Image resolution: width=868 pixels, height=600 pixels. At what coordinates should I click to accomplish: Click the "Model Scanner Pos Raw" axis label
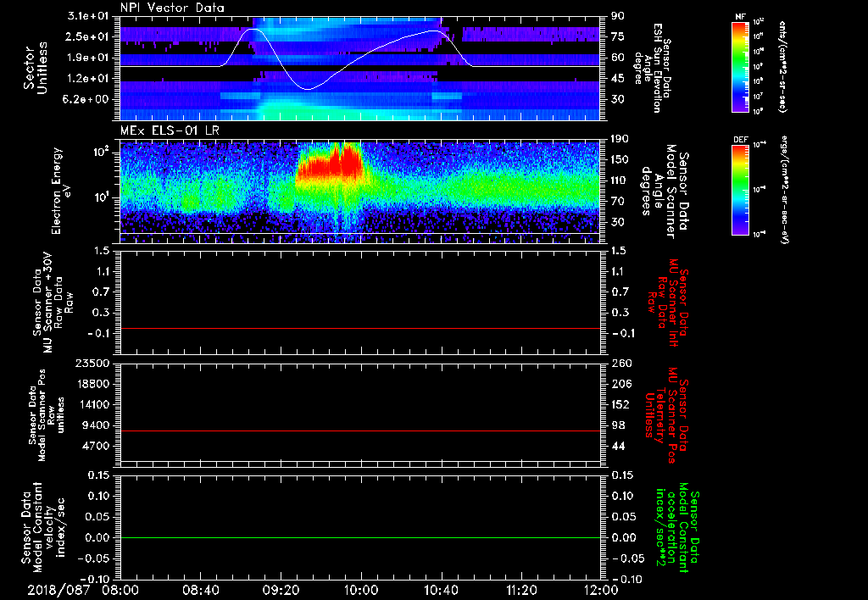coord(48,415)
